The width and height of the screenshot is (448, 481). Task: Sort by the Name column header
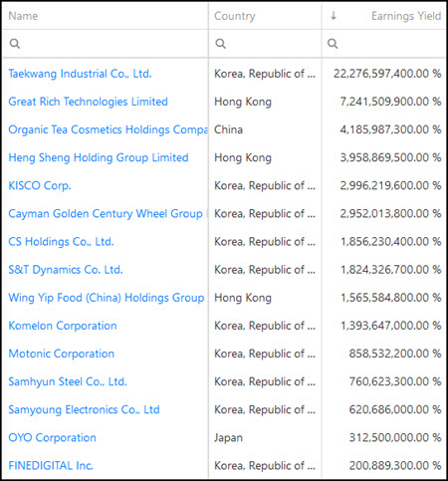point(23,16)
